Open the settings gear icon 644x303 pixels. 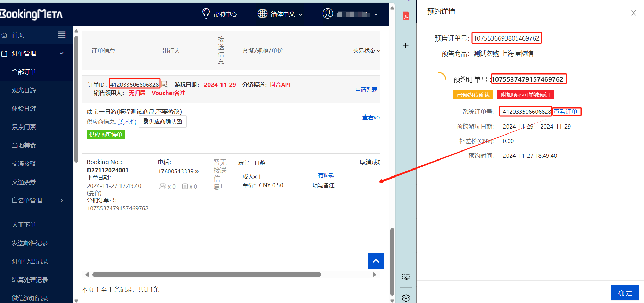click(x=406, y=297)
